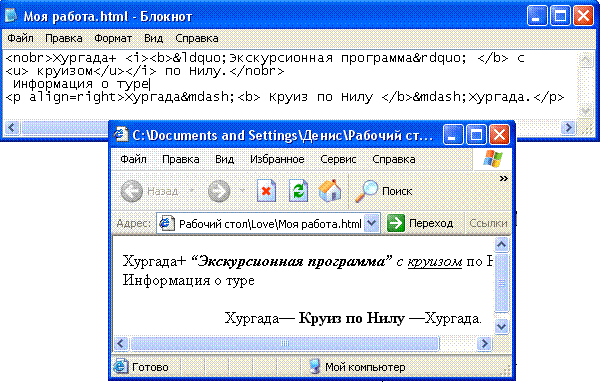Click browser vertical scrollbar thumb

[502, 283]
